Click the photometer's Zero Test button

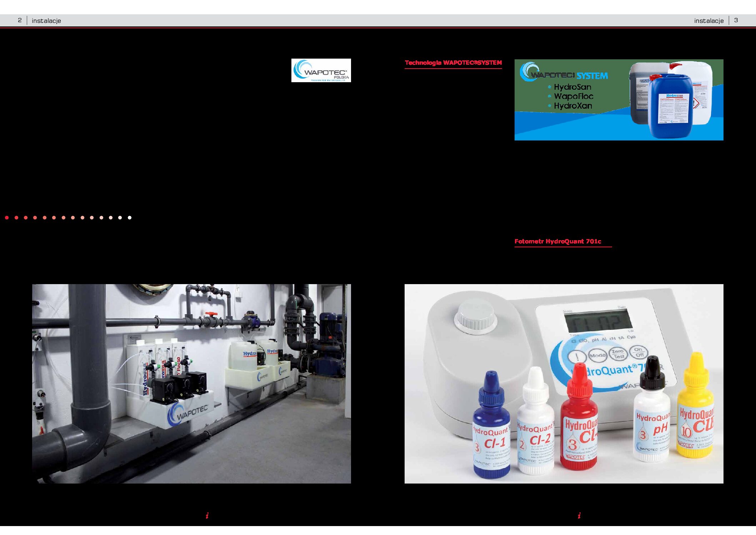(x=618, y=354)
